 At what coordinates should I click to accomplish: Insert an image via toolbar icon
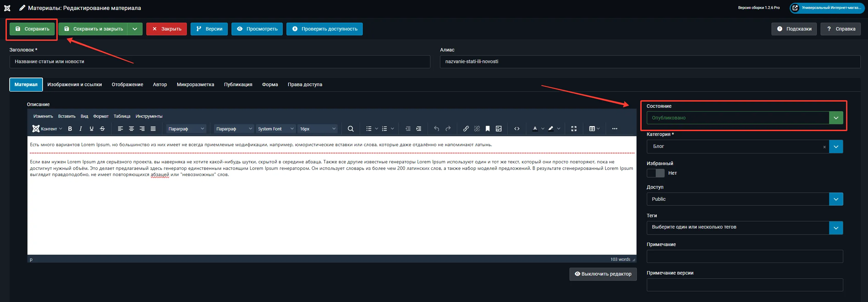coord(499,129)
